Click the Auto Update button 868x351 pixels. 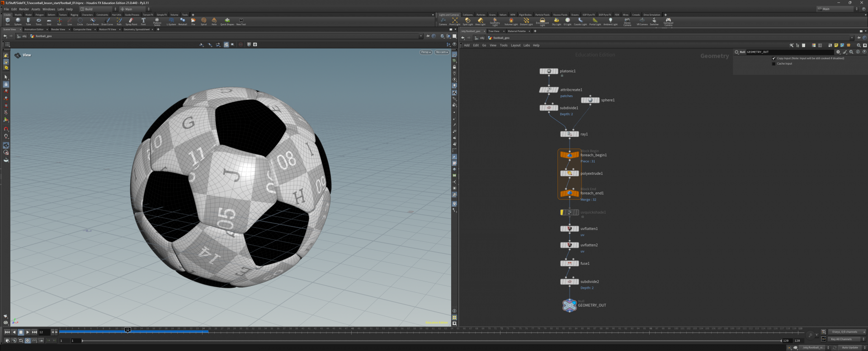point(850,347)
